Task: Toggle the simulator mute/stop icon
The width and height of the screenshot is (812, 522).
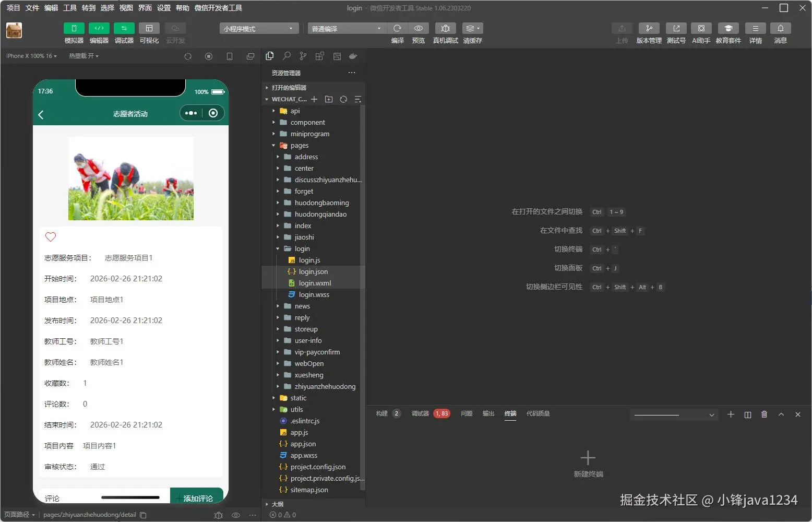Action: [209, 56]
